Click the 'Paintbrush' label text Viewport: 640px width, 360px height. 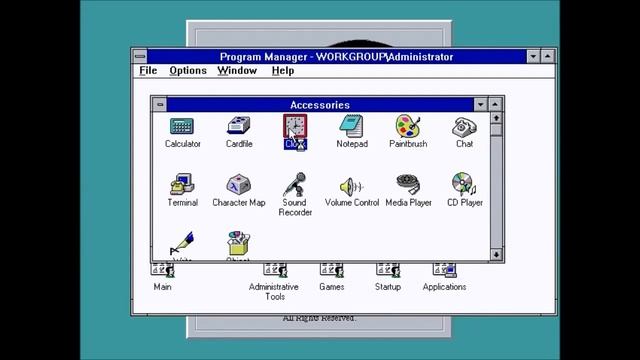click(x=408, y=144)
